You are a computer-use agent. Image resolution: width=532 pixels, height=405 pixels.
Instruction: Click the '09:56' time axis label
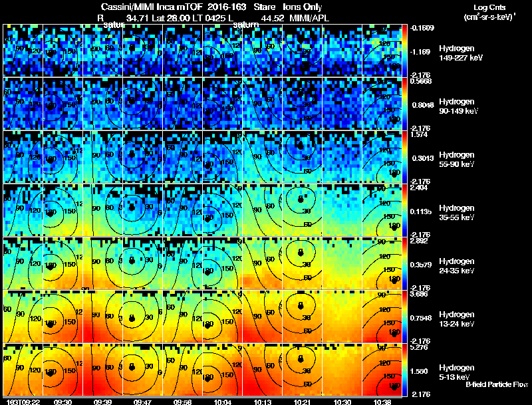coord(182,402)
